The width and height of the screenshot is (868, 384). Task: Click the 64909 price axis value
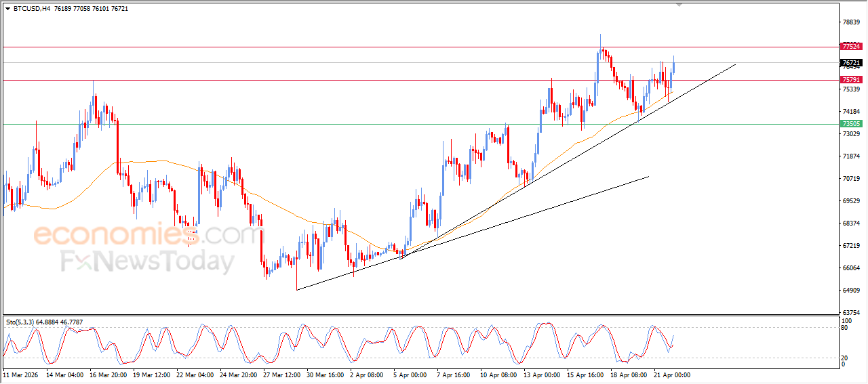click(x=852, y=290)
